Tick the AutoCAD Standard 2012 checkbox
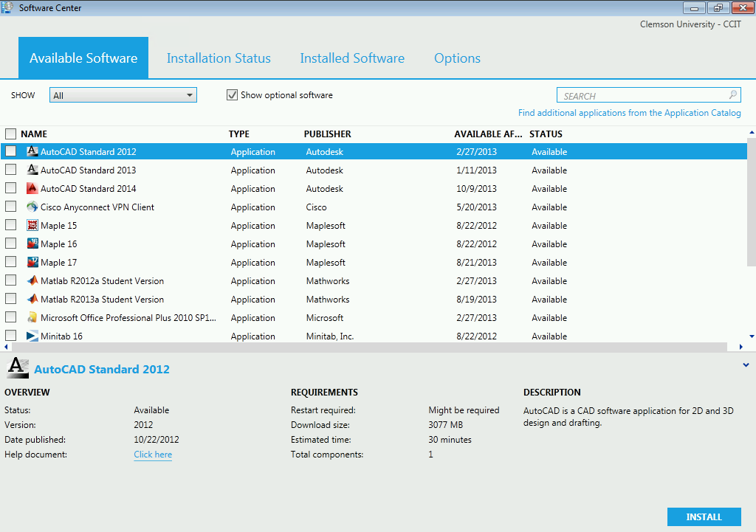 (x=10, y=151)
